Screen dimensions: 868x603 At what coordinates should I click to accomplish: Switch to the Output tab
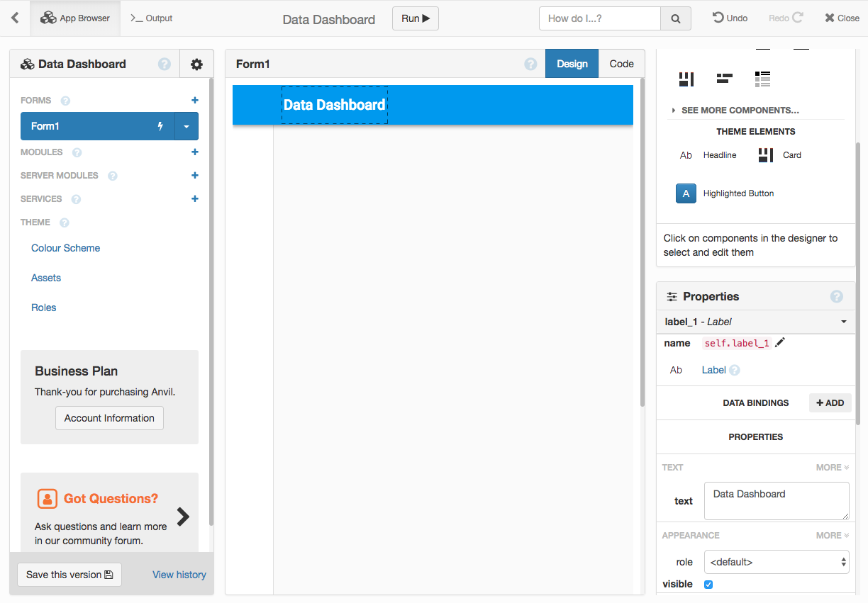[152, 18]
